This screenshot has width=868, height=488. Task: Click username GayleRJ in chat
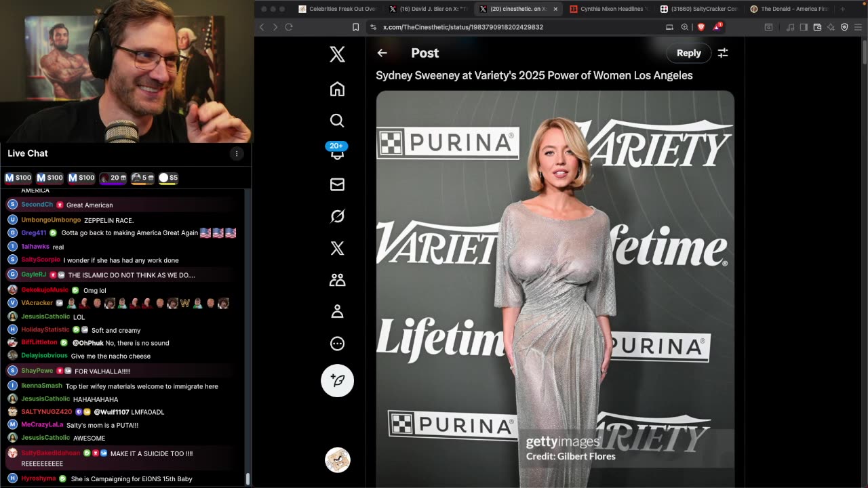point(33,275)
